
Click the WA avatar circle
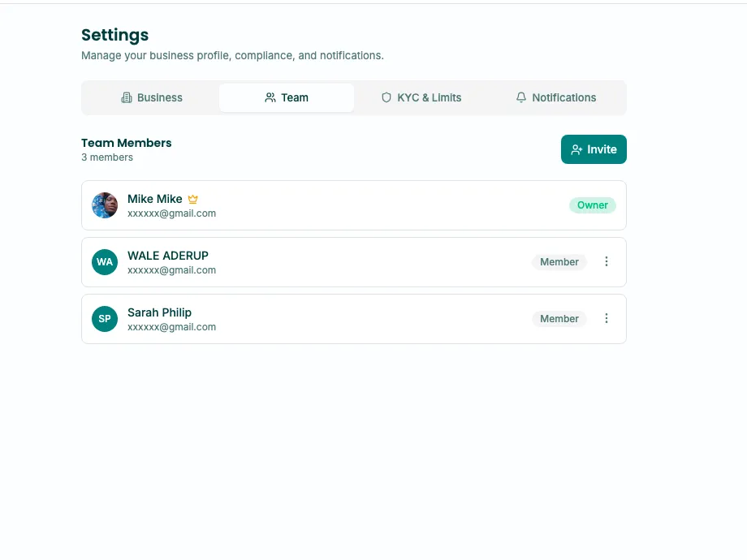105,262
